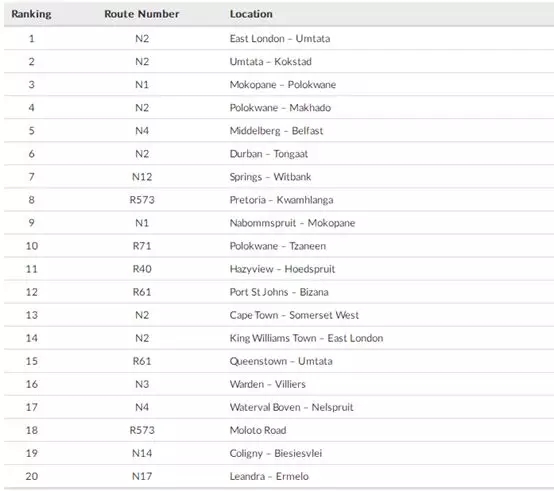Image resolution: width=554 pixels, height=491 pixels.
Task: Select the East London – Umtata row
Action: pos(279,39)
